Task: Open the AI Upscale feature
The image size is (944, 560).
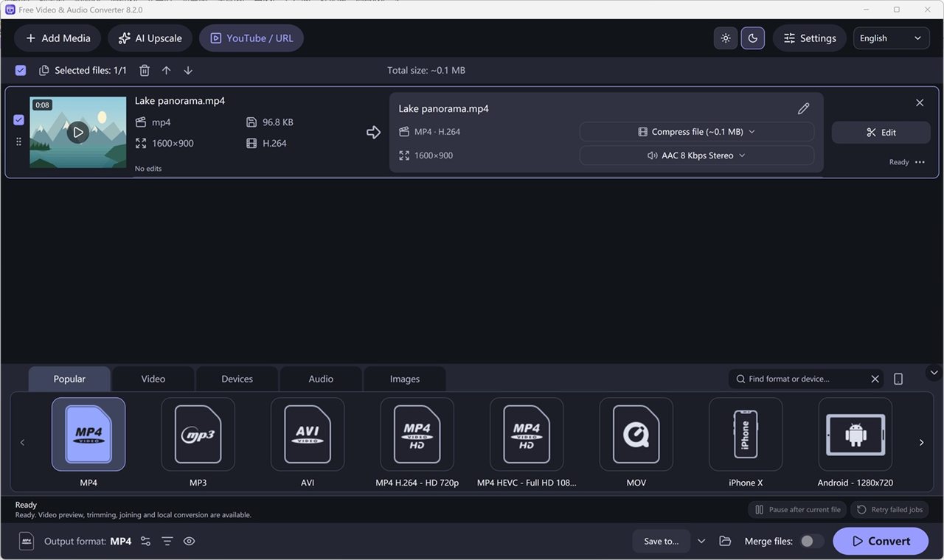Action: (150, 38)
